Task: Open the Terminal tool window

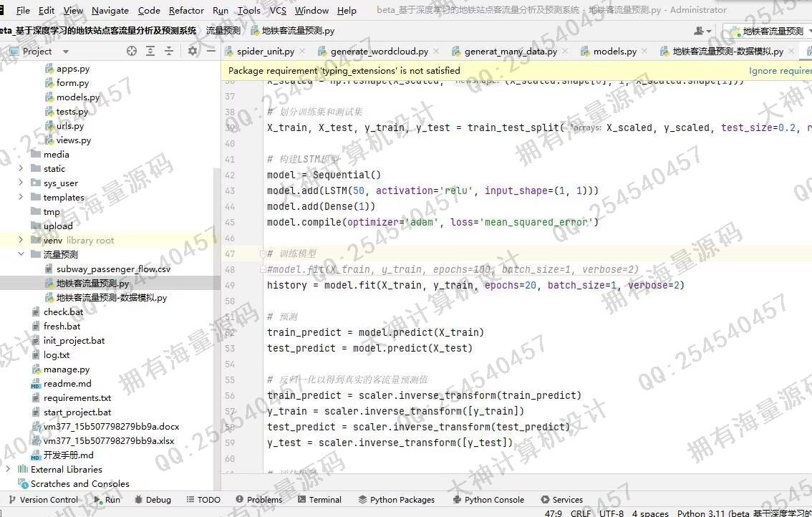Action: click(319, 499)
